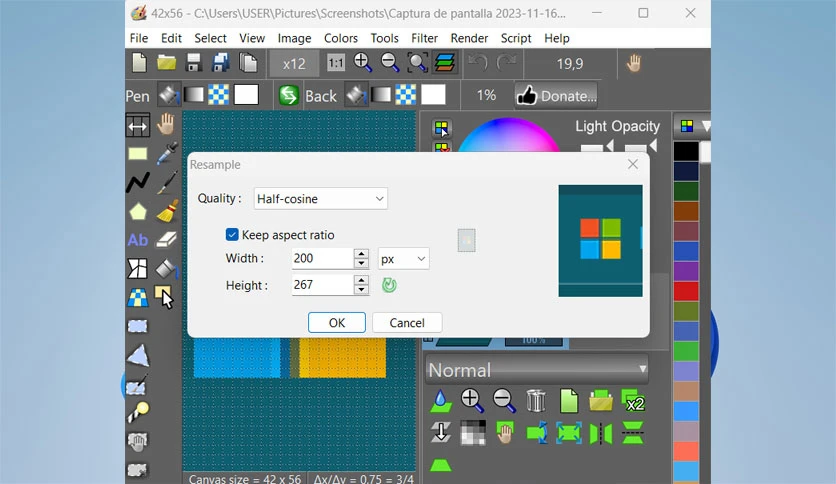Click the color wheel hue circle
This screenshot has height=484, width=836.
click(x=508, y=135)
